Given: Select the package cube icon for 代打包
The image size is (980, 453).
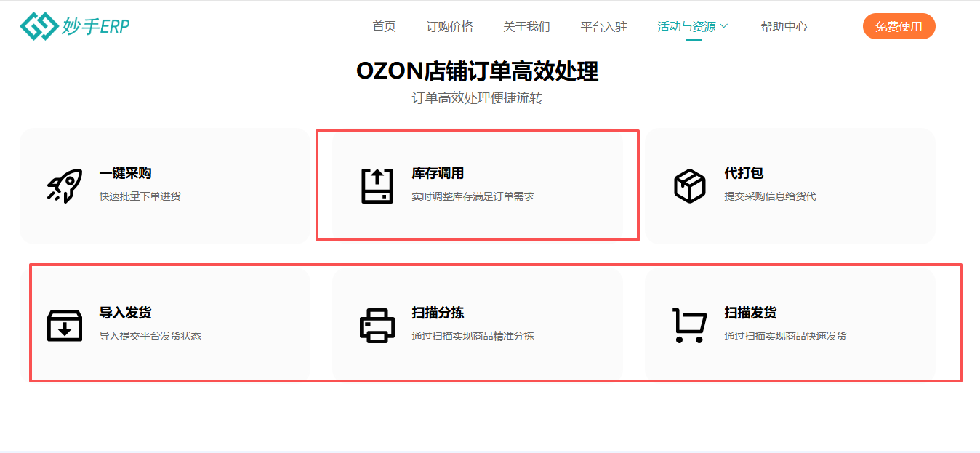Looking at the screenshot, I should pos(689,185).
